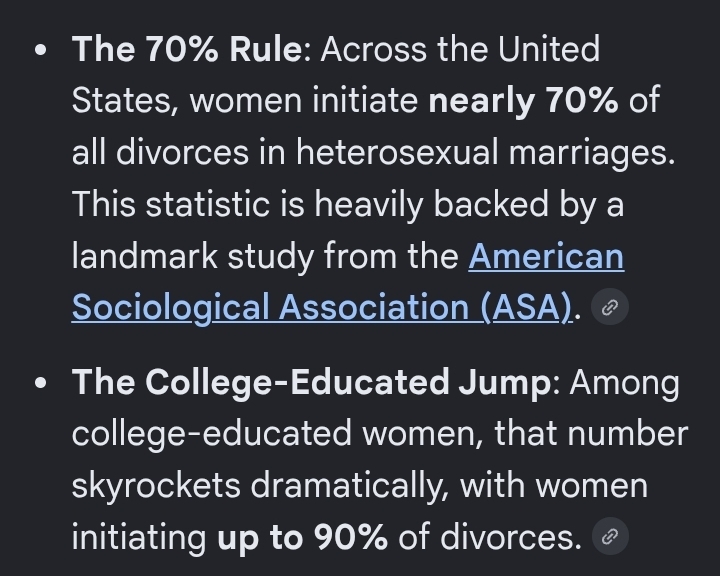Click the bold 'nearly 70%' text

[x=523, y=101]
